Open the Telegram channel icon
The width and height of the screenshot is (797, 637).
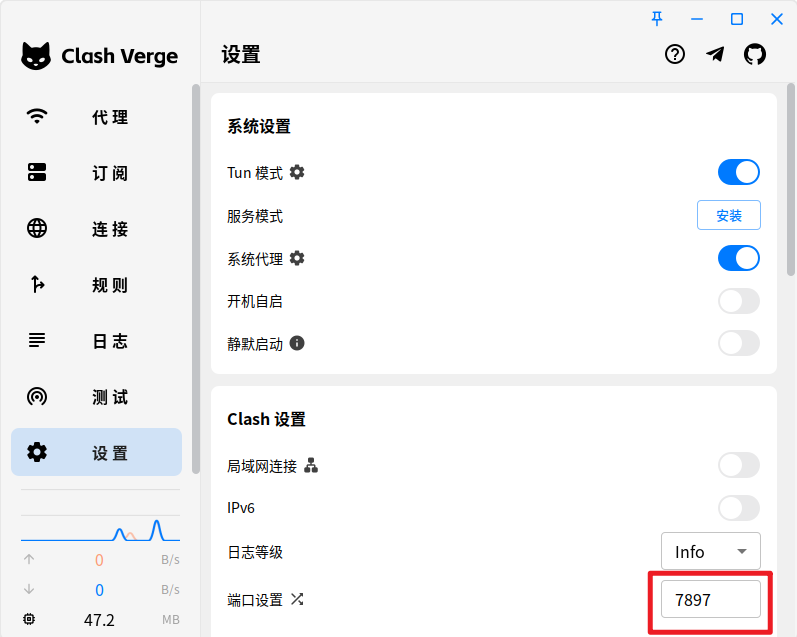[x=715, y=54]
